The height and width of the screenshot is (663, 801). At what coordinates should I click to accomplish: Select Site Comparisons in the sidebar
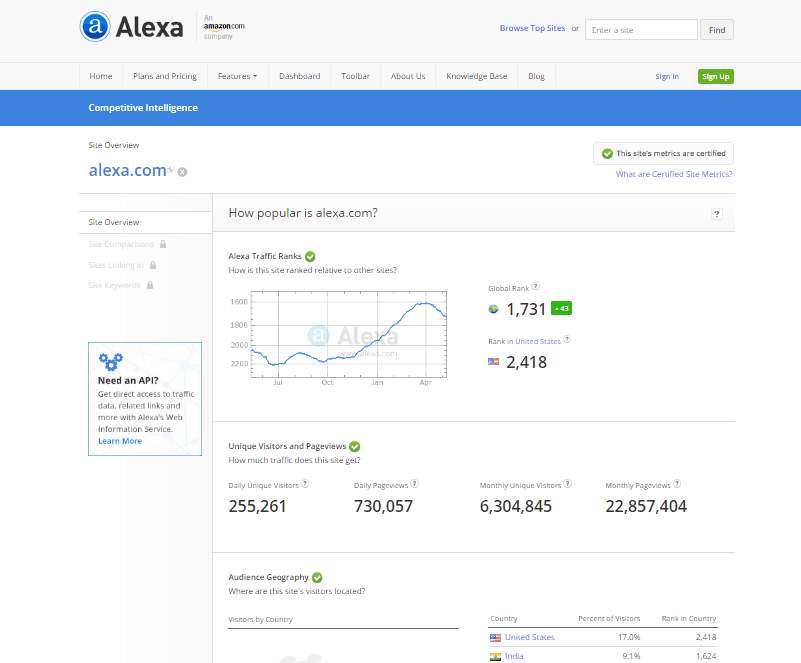click(121, 244)
